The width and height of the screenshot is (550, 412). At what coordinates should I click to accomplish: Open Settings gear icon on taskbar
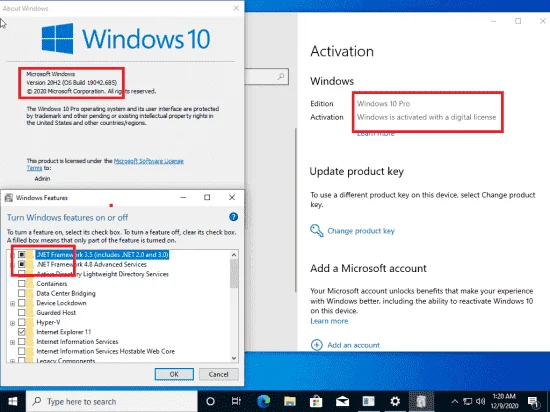pos(395,401)
